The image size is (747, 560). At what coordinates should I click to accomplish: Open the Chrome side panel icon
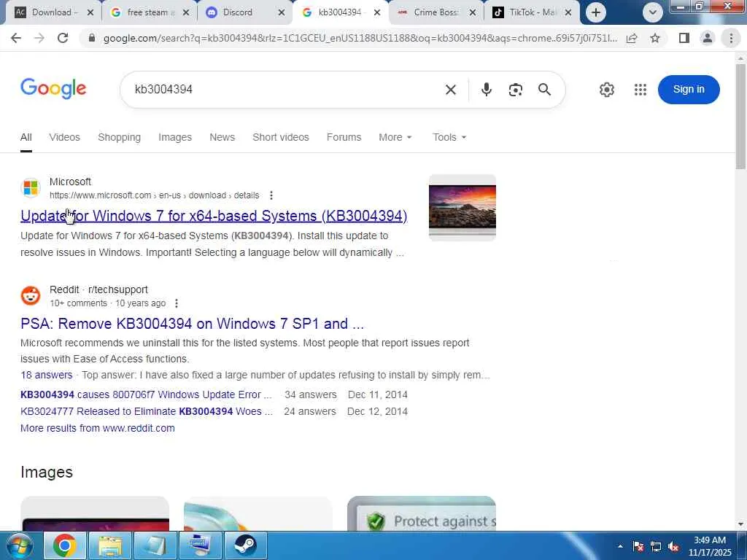point(684,38)
